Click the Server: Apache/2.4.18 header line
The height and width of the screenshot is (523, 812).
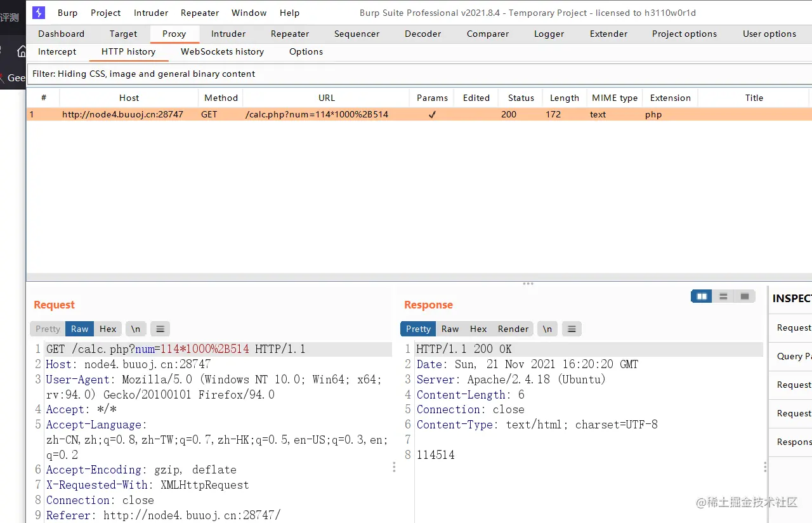pos(511,380)
